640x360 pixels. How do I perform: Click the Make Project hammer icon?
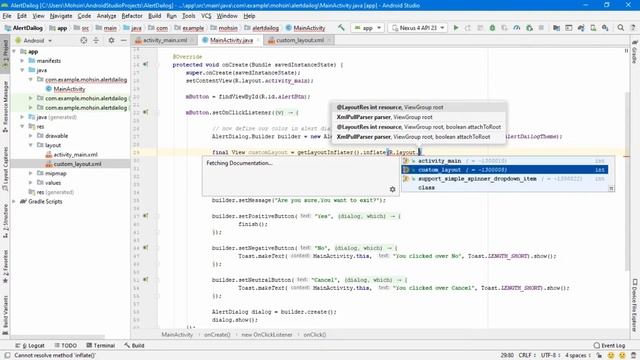(341, 28)
